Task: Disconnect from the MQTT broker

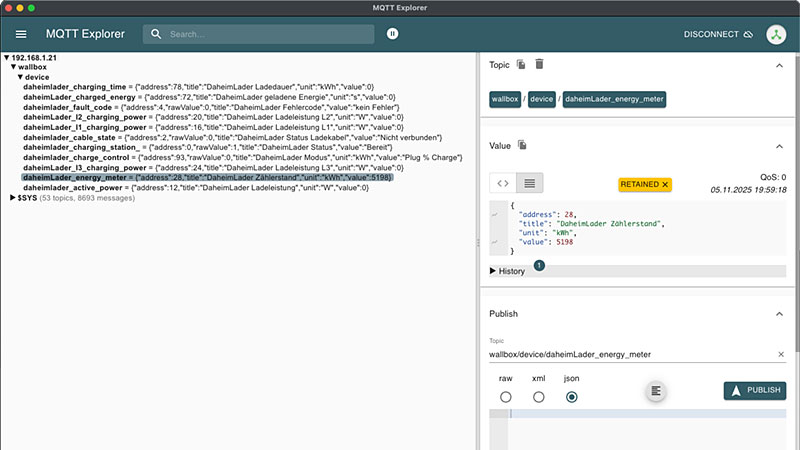Action: [x=717, y=34]
